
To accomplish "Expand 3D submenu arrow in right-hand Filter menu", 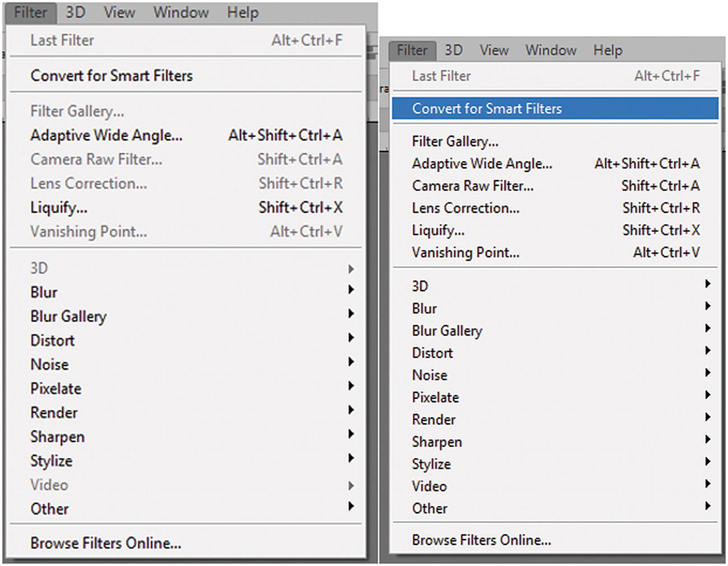I will (x=708, y=284).
